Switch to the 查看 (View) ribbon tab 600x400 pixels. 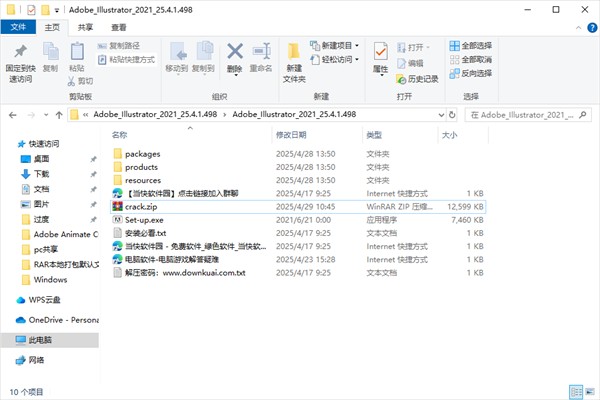coord(119,28)
